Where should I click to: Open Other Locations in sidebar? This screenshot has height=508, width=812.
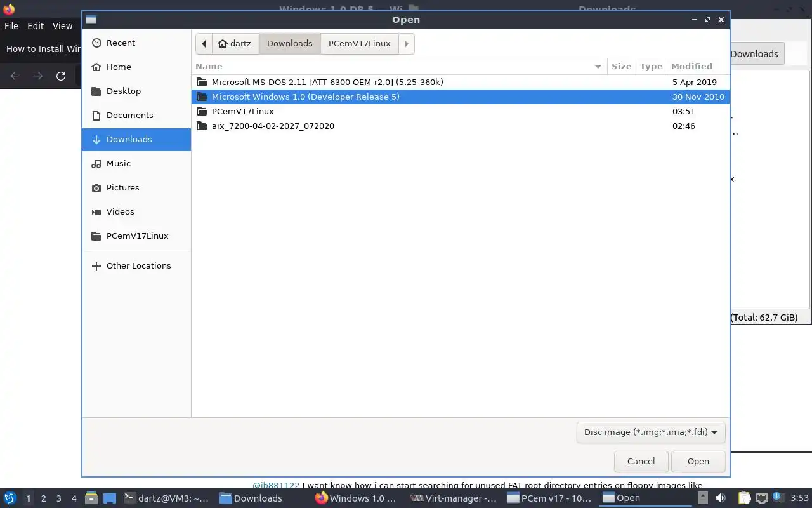point(136,265)
